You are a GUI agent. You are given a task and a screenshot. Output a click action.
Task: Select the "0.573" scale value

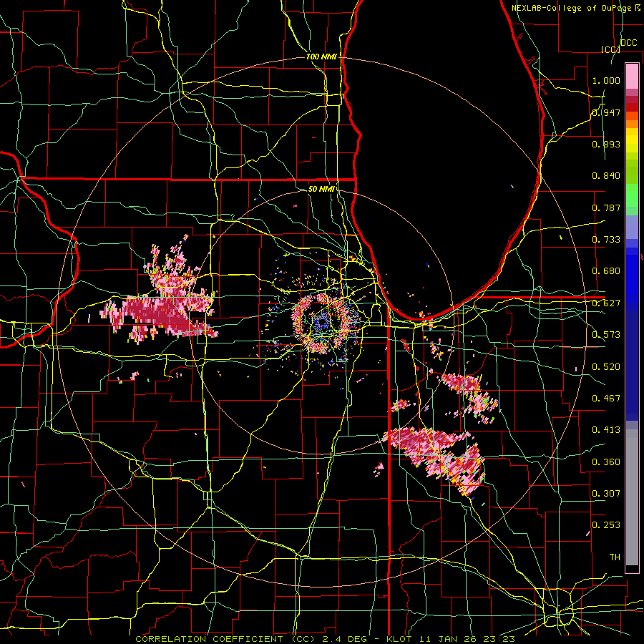click(x=606, y=335)
